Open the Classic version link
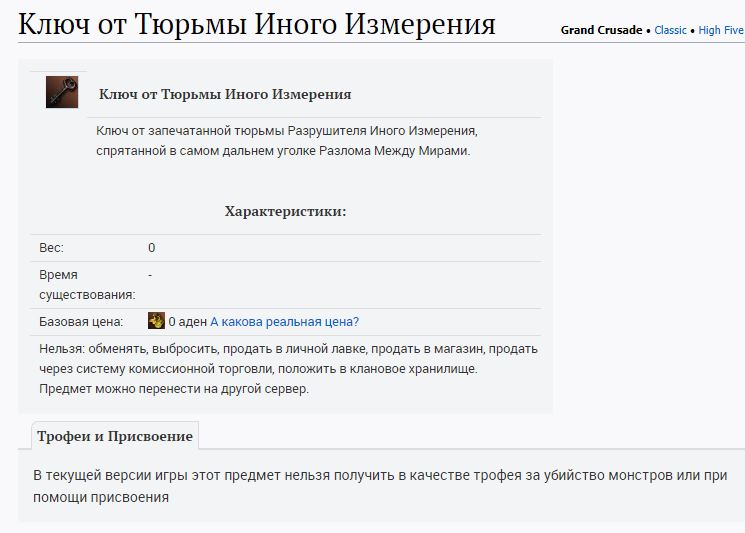Viewport: 745px width, 533px height. 670,30
